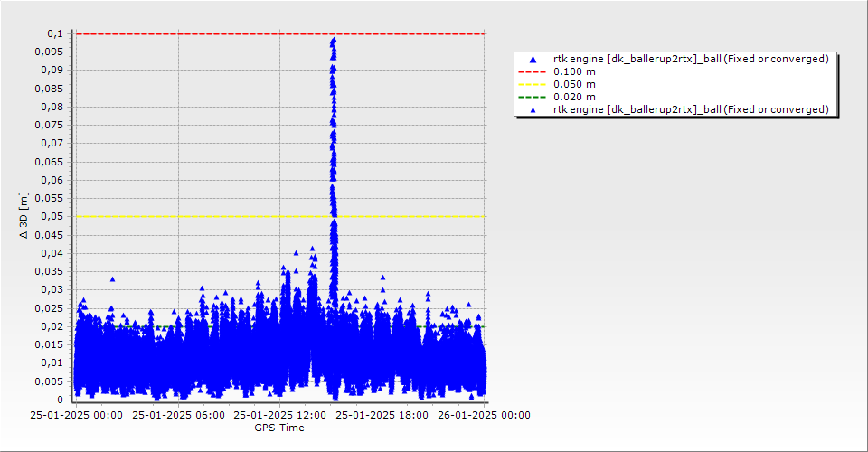Click the 0,1 y-axis label

(x=55, y=33)
